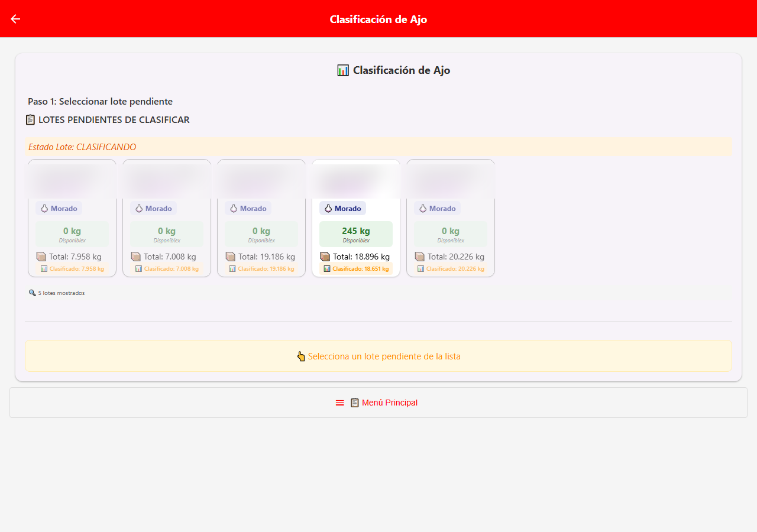Click the magnifier icon beside 5 lotes mostrados

point(32,293)
